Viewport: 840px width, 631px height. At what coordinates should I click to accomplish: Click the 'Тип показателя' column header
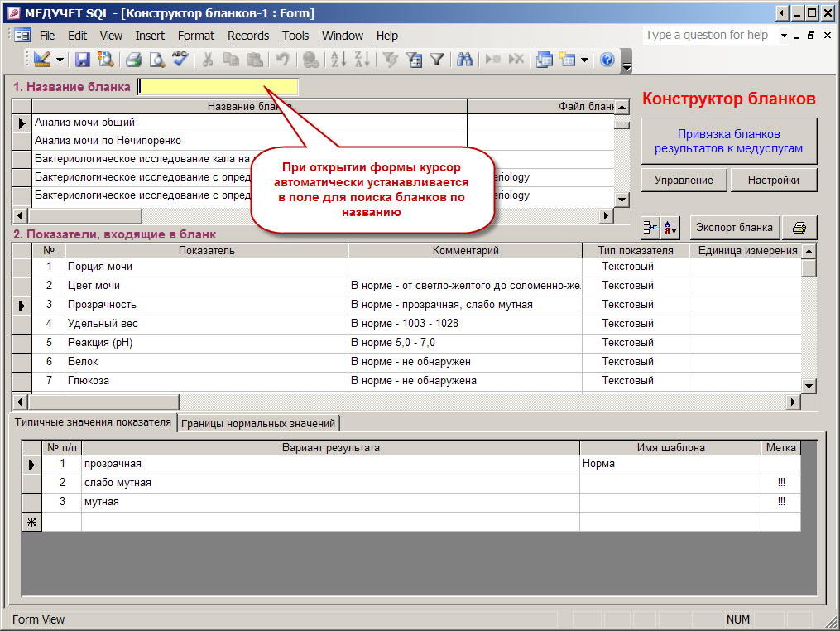coord(636,250)
